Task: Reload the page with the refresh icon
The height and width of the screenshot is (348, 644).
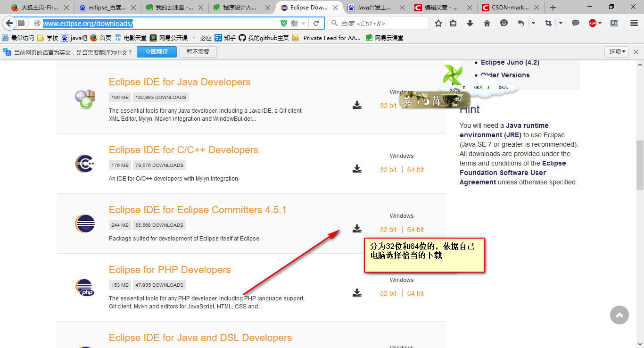Action: pyautogui.click(x=316, y=23)
